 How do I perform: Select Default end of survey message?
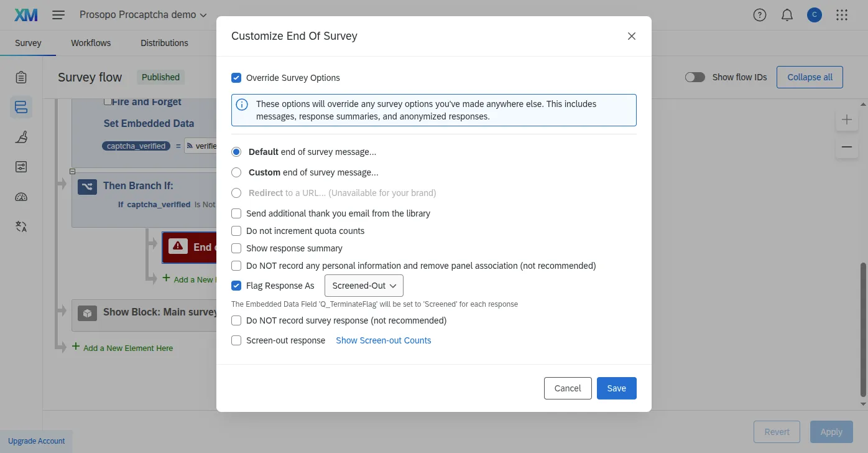click(x=236, y=152)
